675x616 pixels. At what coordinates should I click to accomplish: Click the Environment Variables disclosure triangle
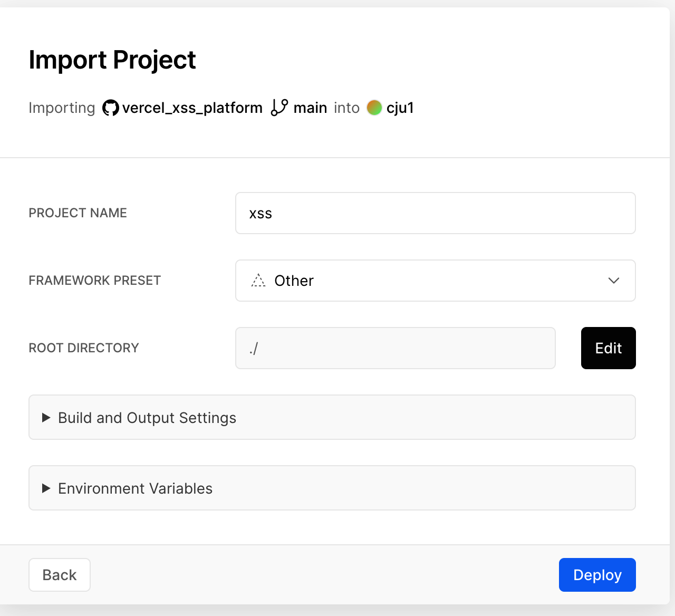coord(46,488)
